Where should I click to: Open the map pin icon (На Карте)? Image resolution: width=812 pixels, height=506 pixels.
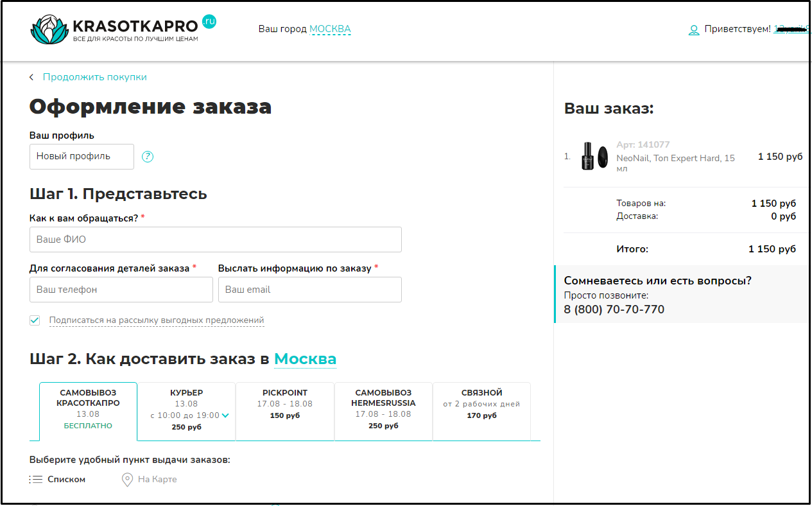[127, 480]
